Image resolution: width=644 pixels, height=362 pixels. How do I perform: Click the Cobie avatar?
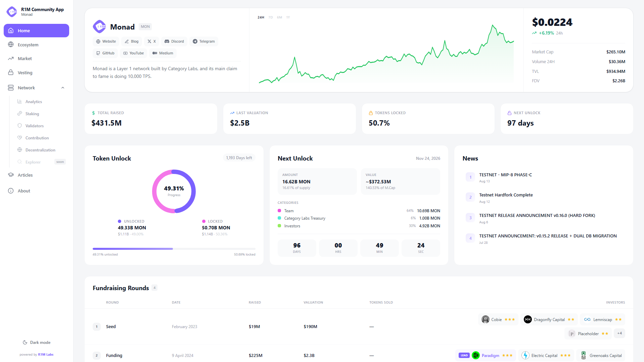pos(486,319)
